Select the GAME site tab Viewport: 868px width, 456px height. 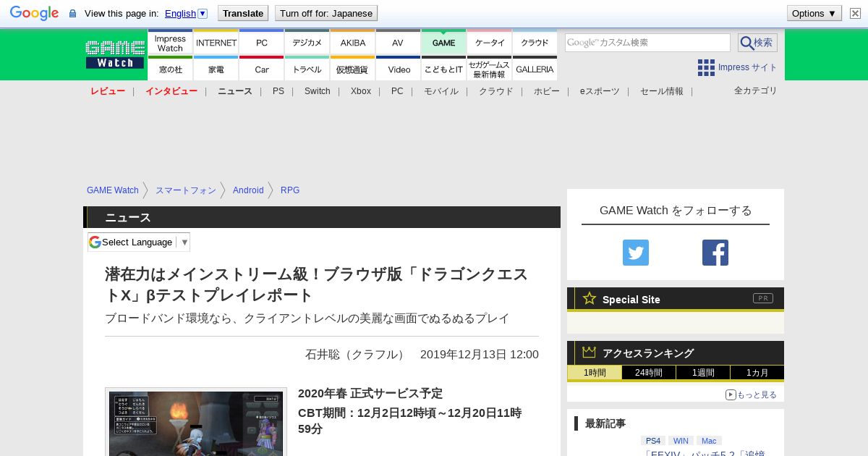tap(443, 43)
